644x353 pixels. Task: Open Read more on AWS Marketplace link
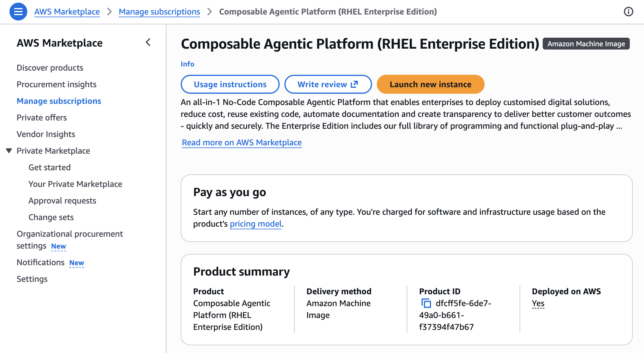pos(242,142)
